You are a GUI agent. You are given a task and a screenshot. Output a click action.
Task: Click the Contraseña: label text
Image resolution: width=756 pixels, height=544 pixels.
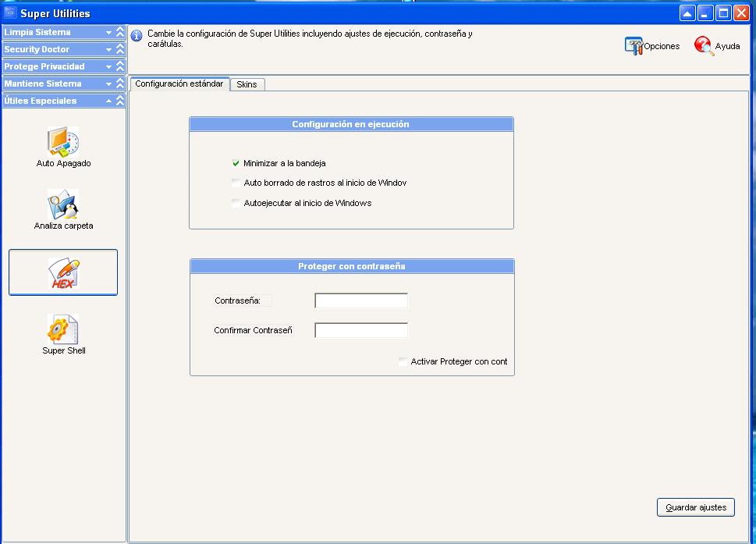point(237,300)
